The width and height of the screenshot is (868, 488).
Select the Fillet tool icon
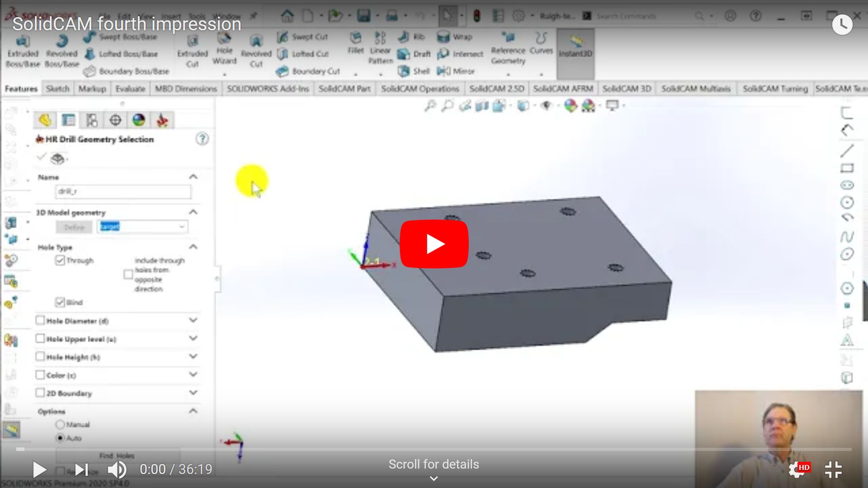point(356,38)
